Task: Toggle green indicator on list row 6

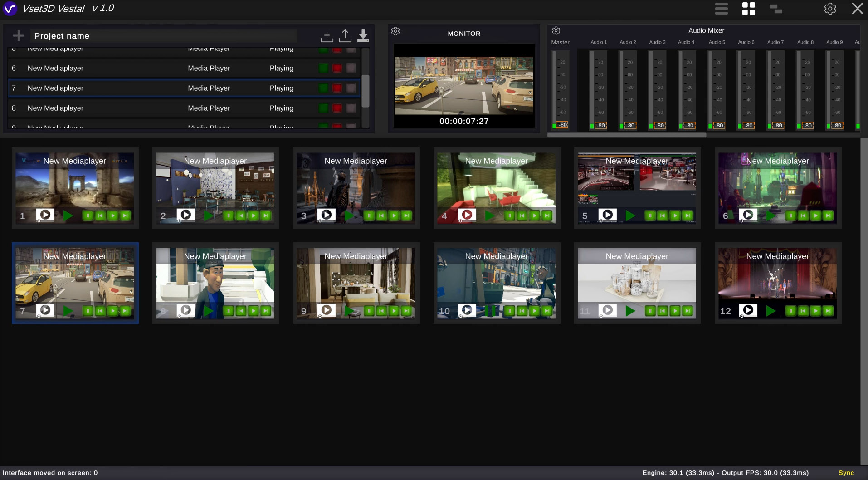Action: pos(323,68)
